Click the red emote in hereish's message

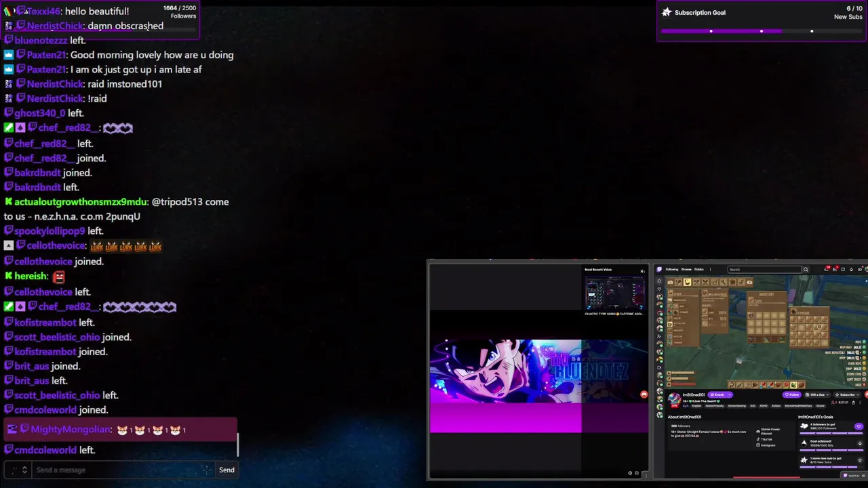tap(58, 277)
